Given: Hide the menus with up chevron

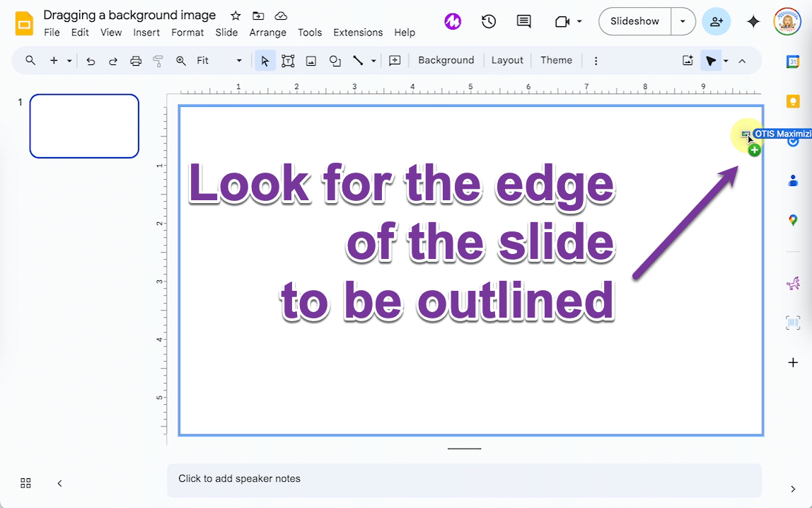Looking at the screenshot, I should (742, 61).
